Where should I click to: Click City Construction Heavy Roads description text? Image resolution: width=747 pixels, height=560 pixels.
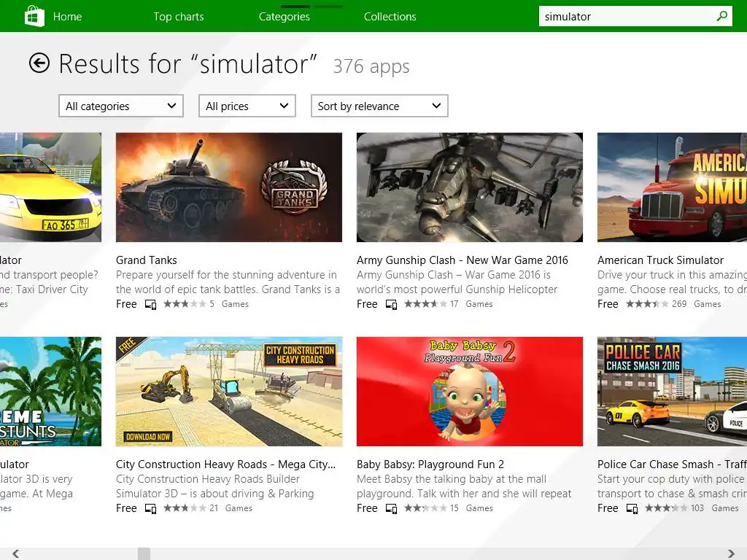pyautogui.click(x=215, y=486)
